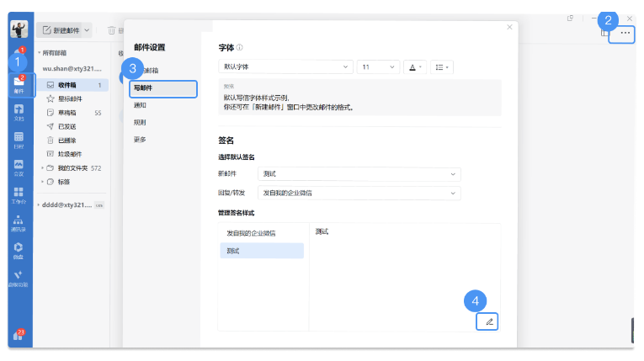This screenshot has width=644, height=361.
Task: Open the line spacing list dropdown
Action: point(442,66)
